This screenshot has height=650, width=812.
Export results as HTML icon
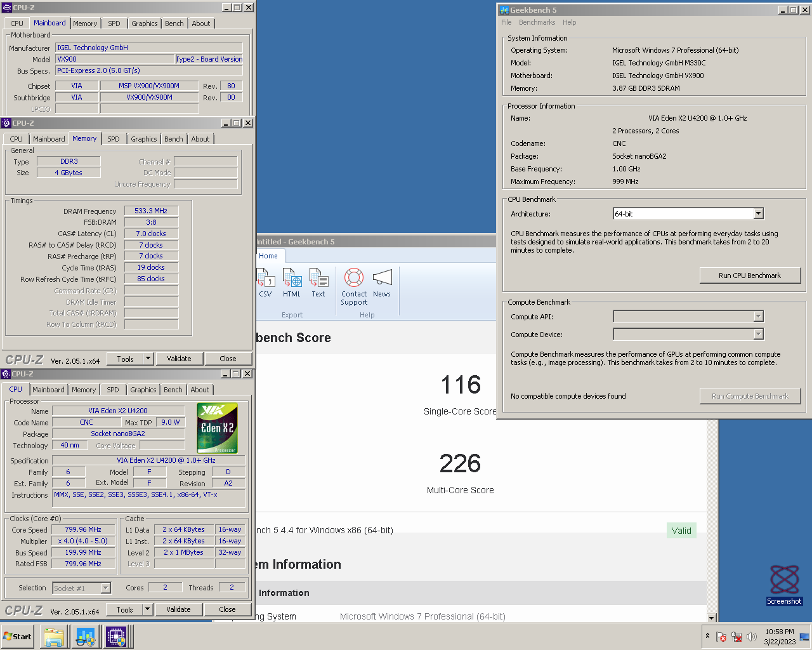(292, 279)
